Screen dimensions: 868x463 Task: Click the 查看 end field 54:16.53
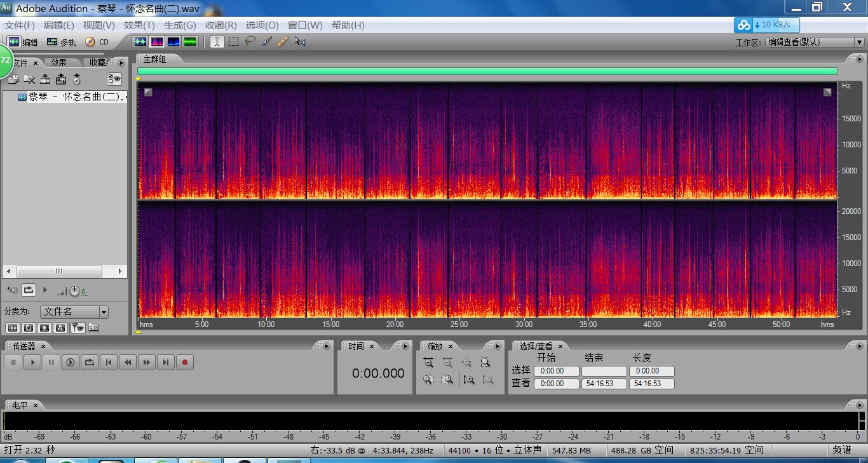[x=604, y=384]
